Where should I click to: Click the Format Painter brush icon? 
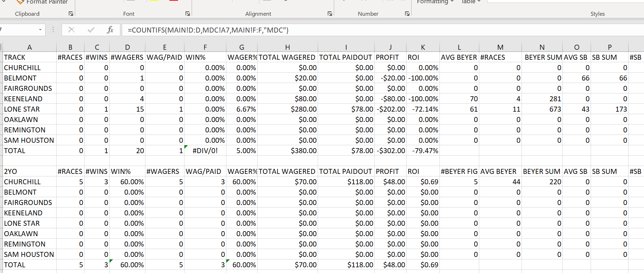coord(20,2)
